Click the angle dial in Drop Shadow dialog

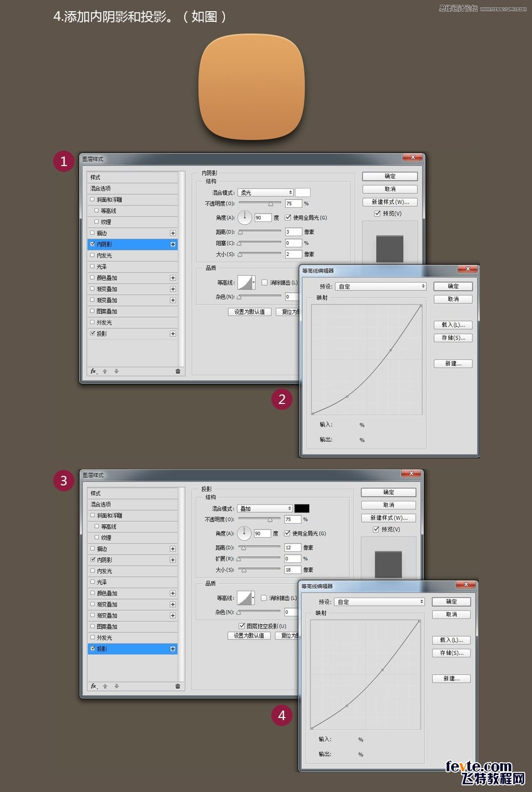244,533
